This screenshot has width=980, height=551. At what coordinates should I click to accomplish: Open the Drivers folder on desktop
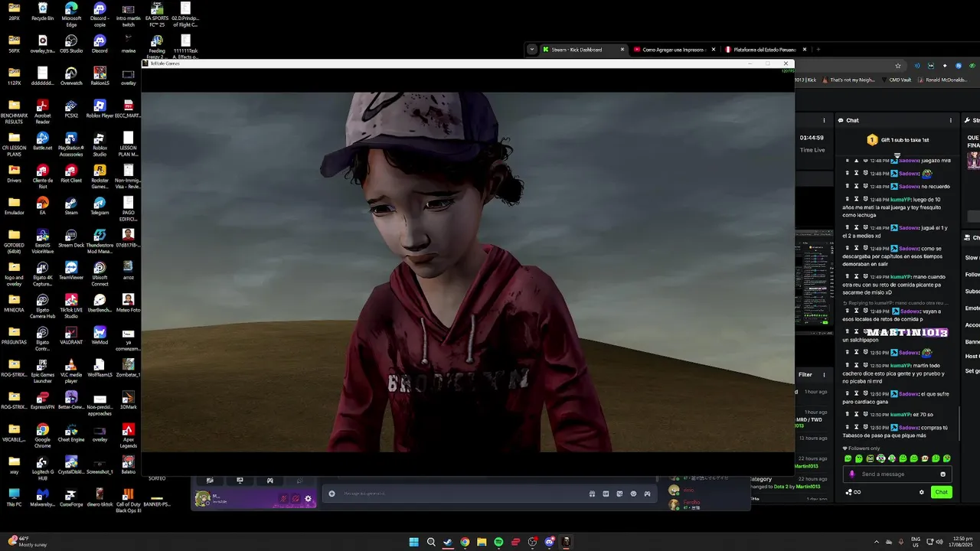coord(15,173)
